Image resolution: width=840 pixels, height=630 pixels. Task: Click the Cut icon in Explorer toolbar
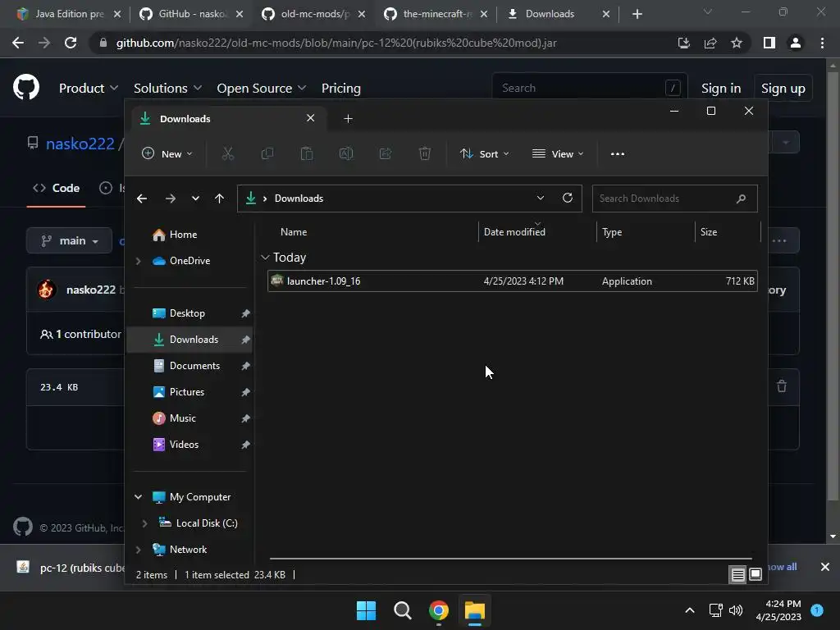click(228, 153)
